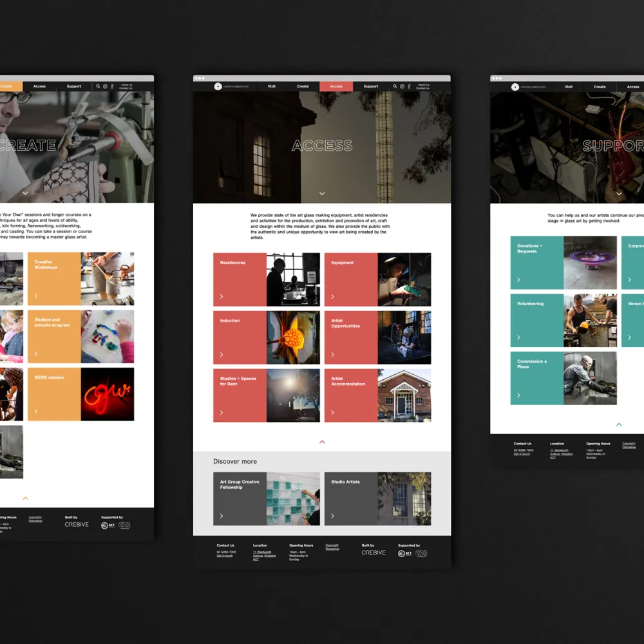Click the CRE8IVE logo in the Create page footer
This screenshot has height=644, width=644.
tap(77, 524)
